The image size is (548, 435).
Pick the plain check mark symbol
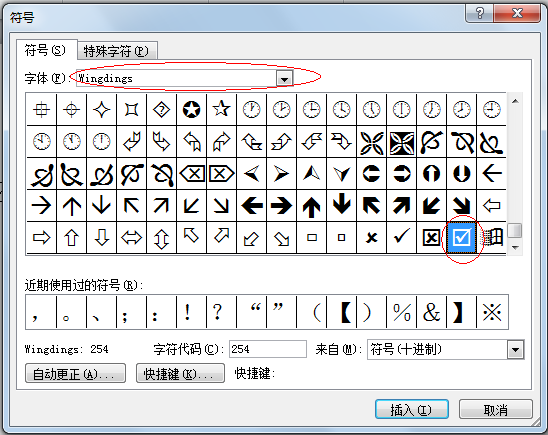402,238
